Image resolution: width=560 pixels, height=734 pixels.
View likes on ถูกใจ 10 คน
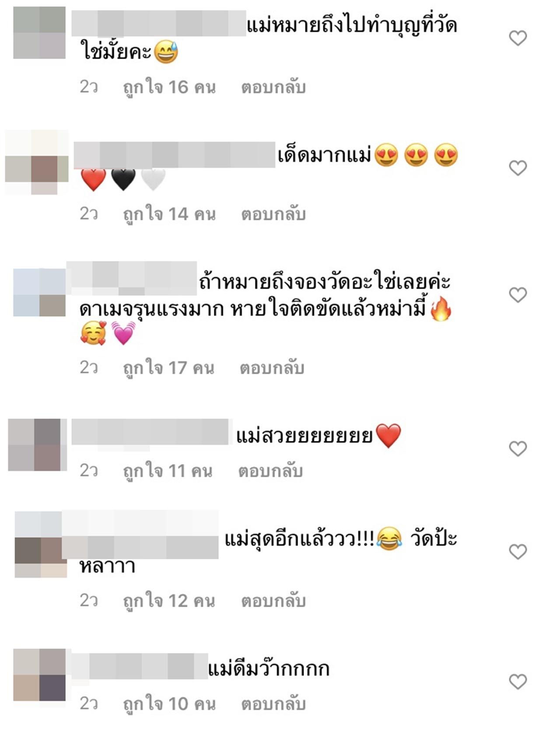(169, 704)
